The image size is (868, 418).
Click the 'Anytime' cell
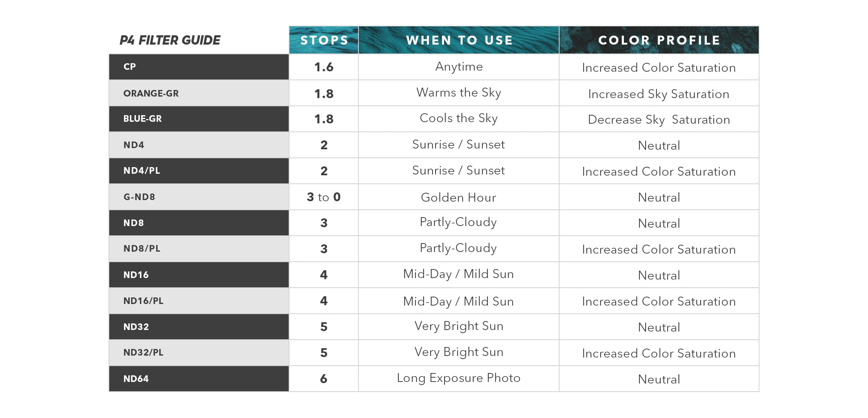click(459, 67)
